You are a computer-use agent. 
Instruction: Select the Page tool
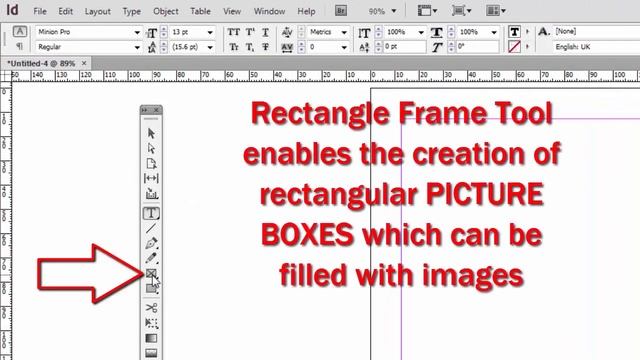click(151, 163)
